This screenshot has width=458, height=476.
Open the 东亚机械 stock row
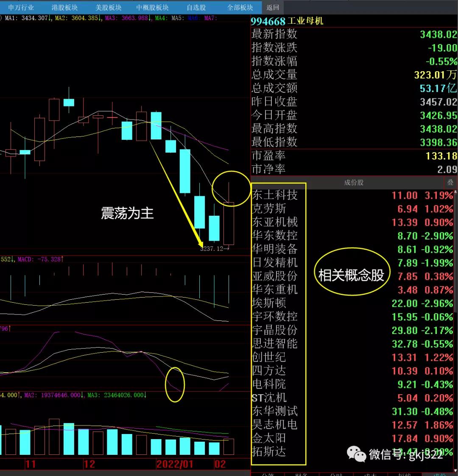tap(352, 222)
